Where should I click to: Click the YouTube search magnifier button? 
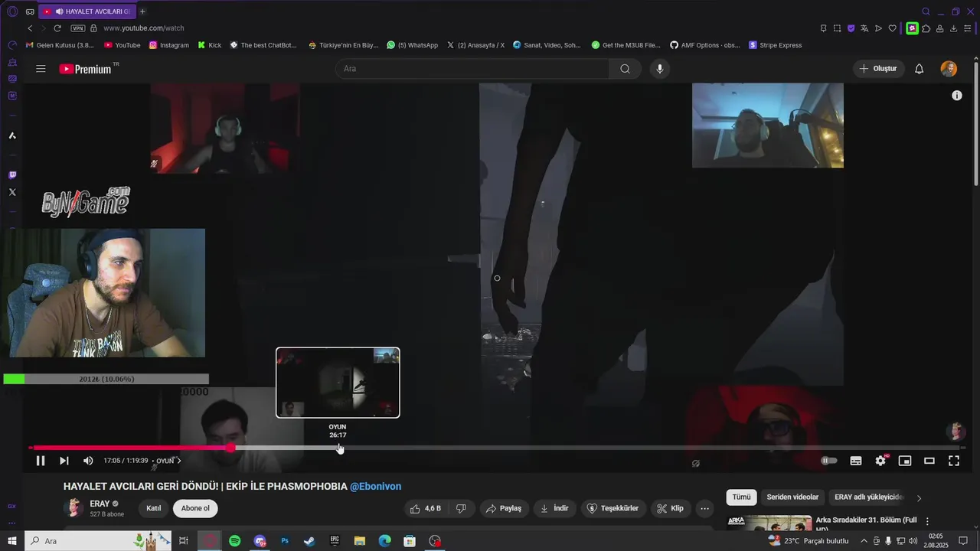point(625,69)
